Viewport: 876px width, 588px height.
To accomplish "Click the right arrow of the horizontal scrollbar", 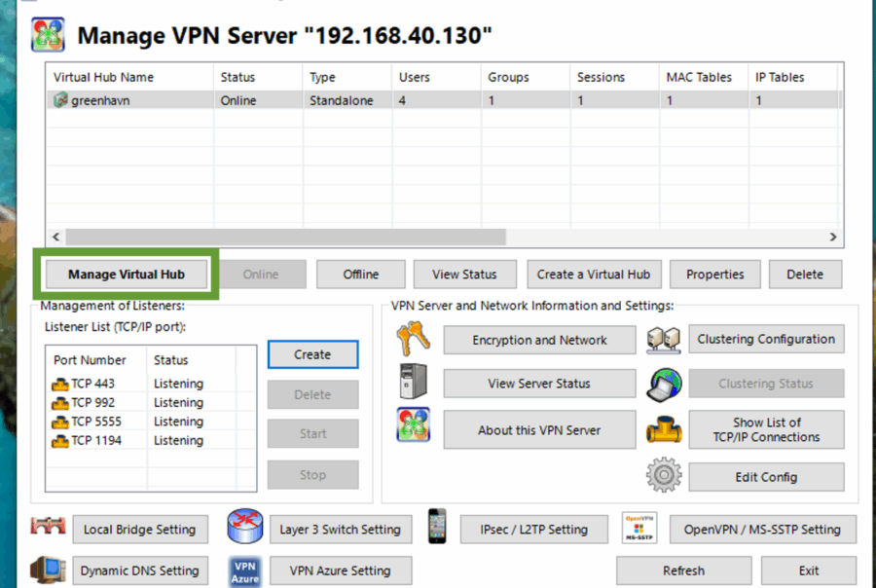I will pyautogui.click(x=833, y=236).
